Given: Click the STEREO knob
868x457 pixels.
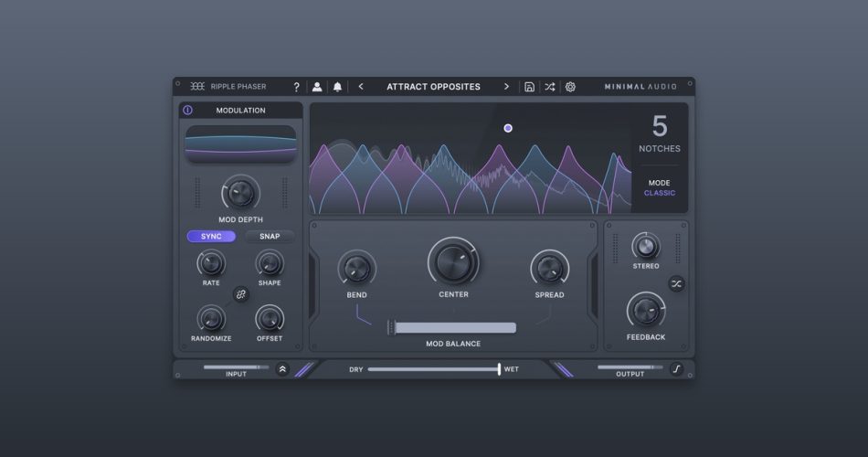Looking at the screenshot, I should point(646,247).
